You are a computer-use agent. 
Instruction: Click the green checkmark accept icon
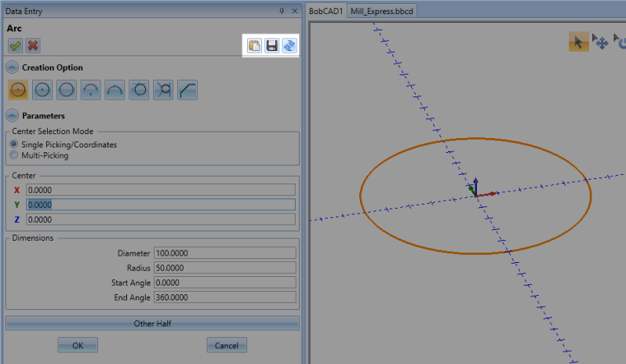[x=15, y=46]
